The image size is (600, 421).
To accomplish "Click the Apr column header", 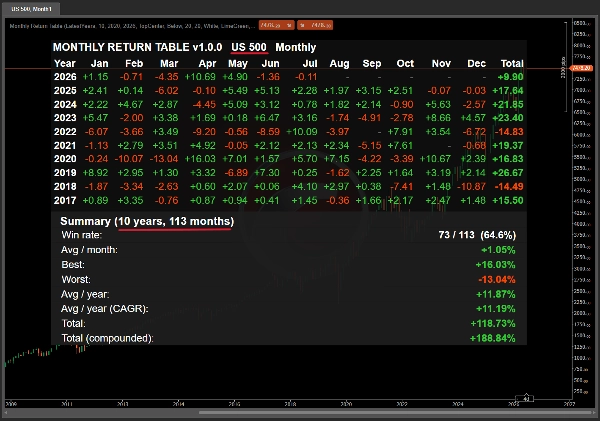I will 207,64.
